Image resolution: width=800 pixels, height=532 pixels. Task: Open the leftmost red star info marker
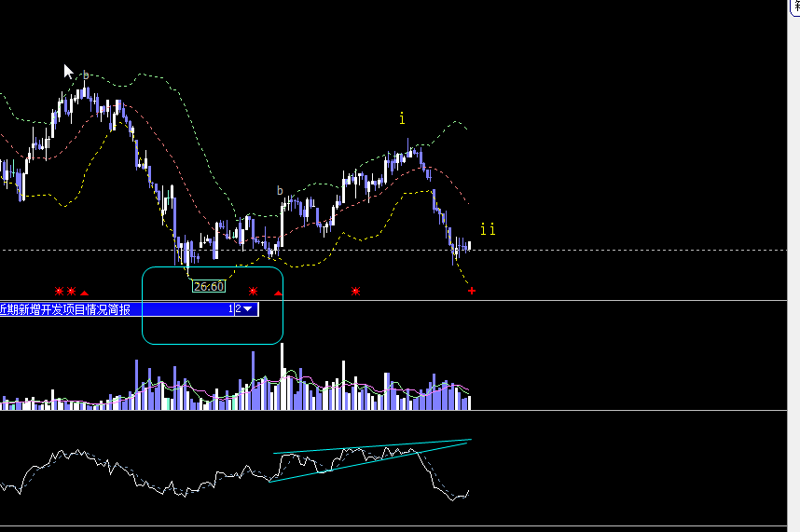point(59,292)
